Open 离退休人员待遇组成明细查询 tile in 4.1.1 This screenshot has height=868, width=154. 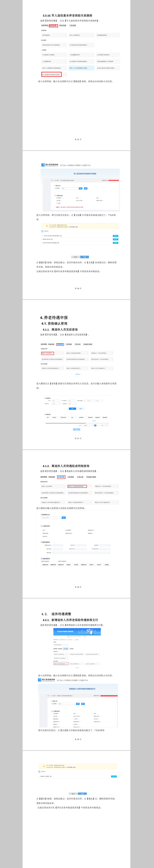coord(77,353)
